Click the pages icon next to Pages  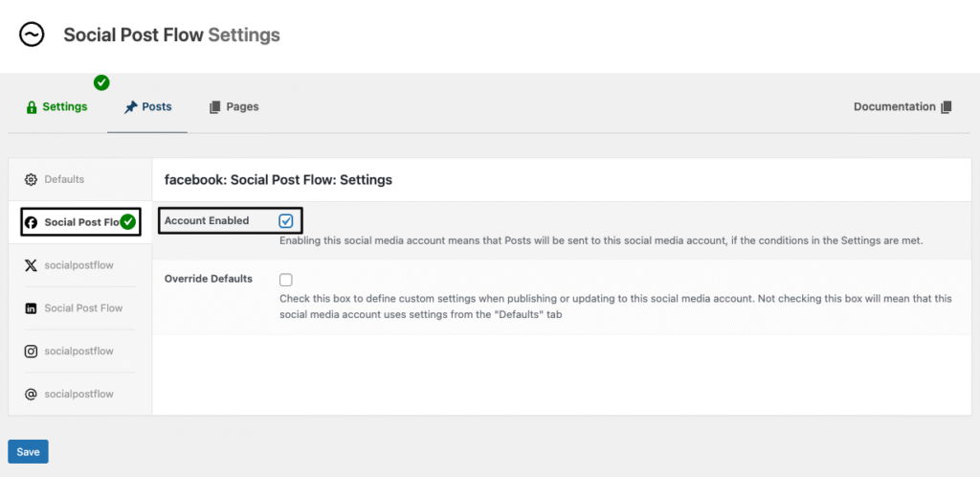215,107
